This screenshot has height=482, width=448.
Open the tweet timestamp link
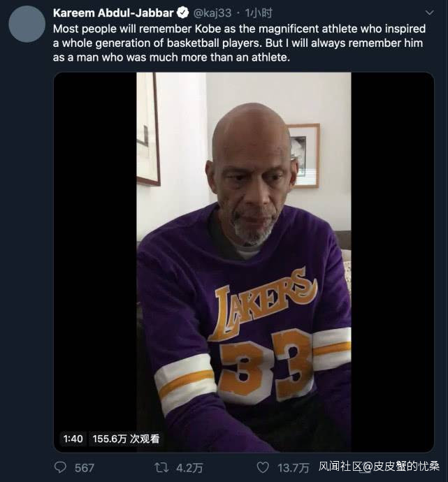tap(262, 13)
